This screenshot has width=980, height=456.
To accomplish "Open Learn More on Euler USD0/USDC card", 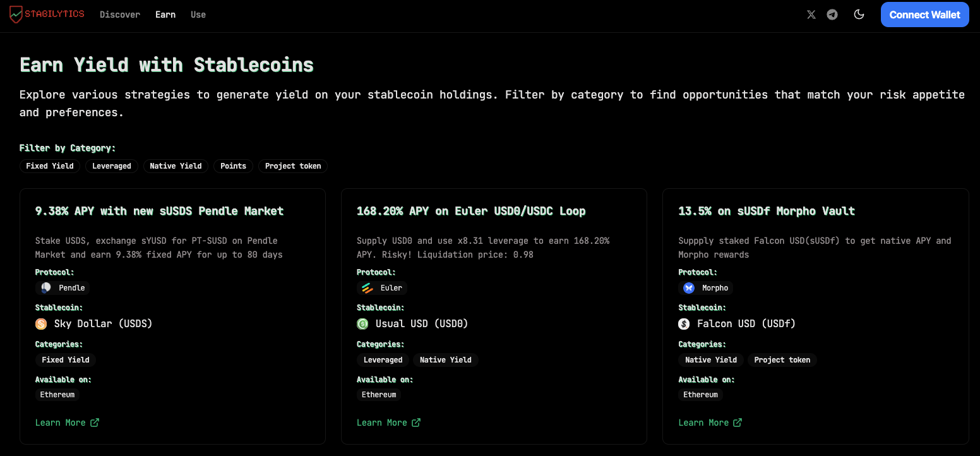I will pos(388,423).
